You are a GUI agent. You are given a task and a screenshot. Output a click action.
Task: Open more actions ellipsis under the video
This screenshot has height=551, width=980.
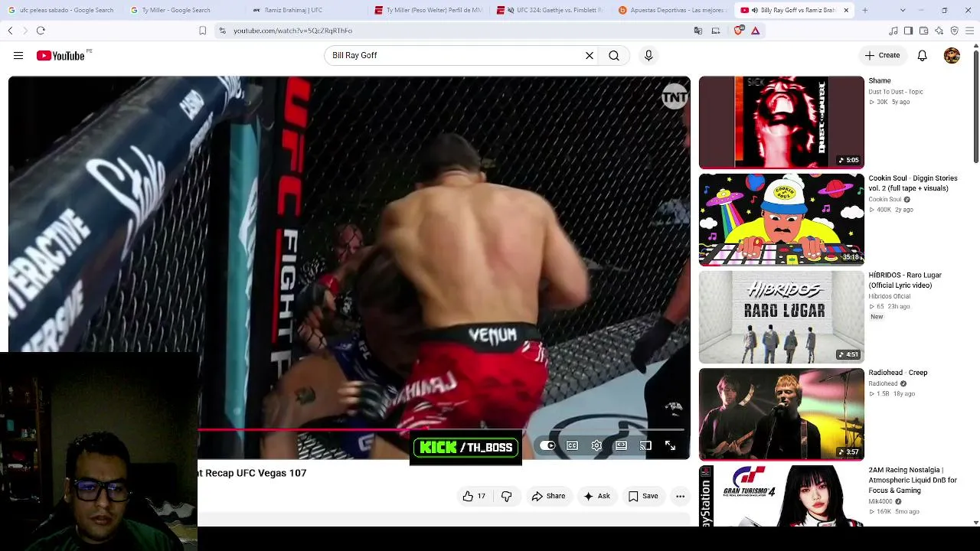(x=680, y=496)
